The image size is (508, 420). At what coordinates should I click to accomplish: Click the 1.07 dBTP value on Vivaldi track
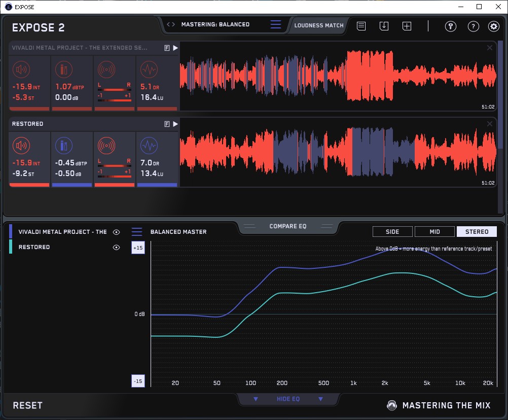click(x=69, y=87)
